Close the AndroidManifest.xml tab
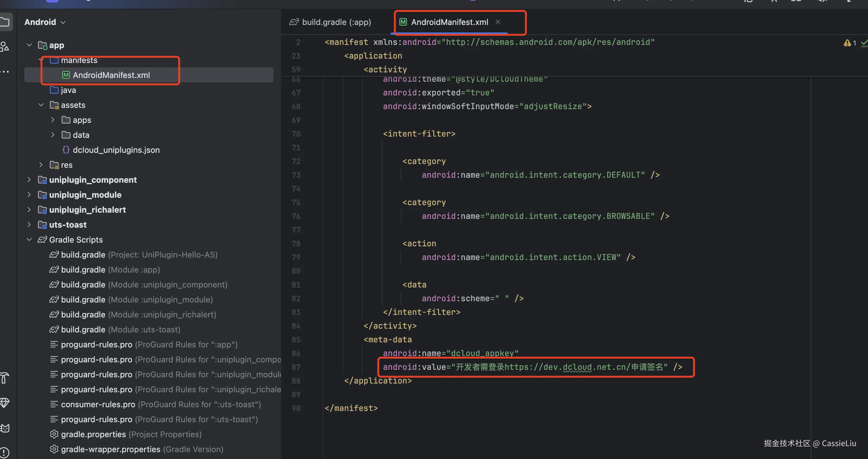Viewport: 868px width, 459px height. click(x=498, y=22)
